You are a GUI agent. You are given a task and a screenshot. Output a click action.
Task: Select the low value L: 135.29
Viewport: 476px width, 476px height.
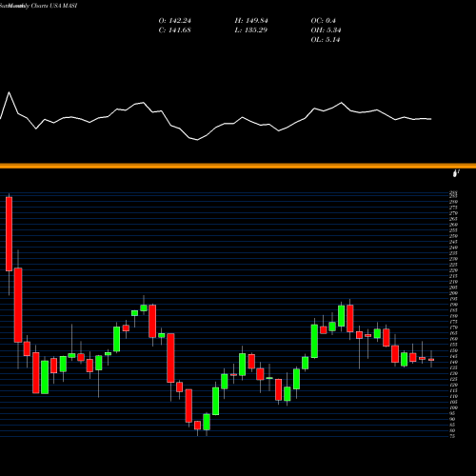coord(250,30)
